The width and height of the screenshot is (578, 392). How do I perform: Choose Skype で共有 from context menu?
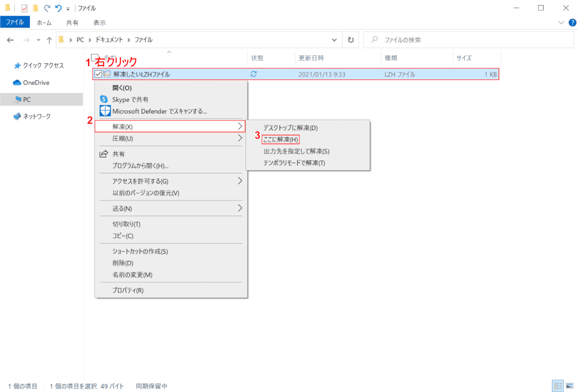tap(171, 99)
